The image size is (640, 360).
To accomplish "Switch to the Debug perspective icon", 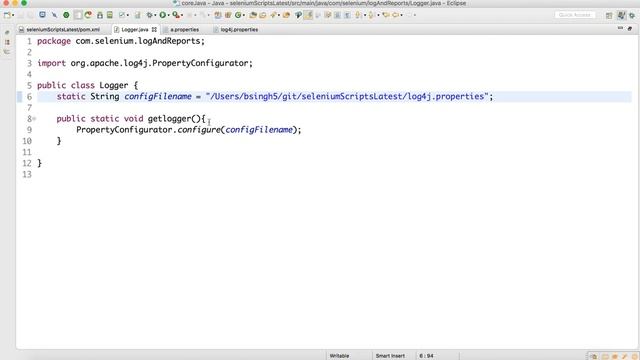I will pos(632,15).
